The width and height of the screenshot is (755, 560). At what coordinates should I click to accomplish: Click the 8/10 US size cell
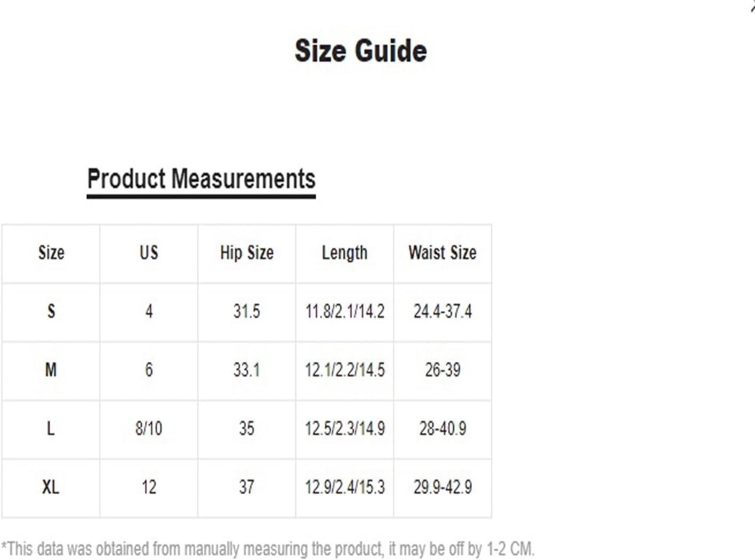(x=149, y=428)
